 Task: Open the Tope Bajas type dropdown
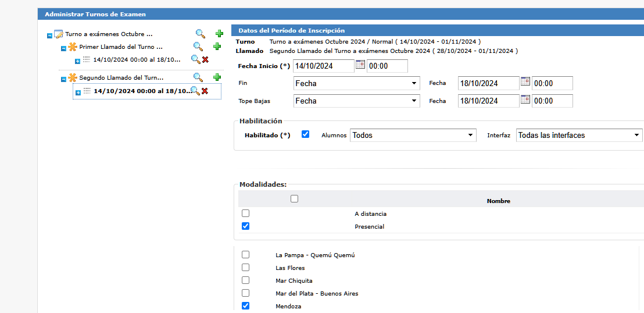(356, 101)
